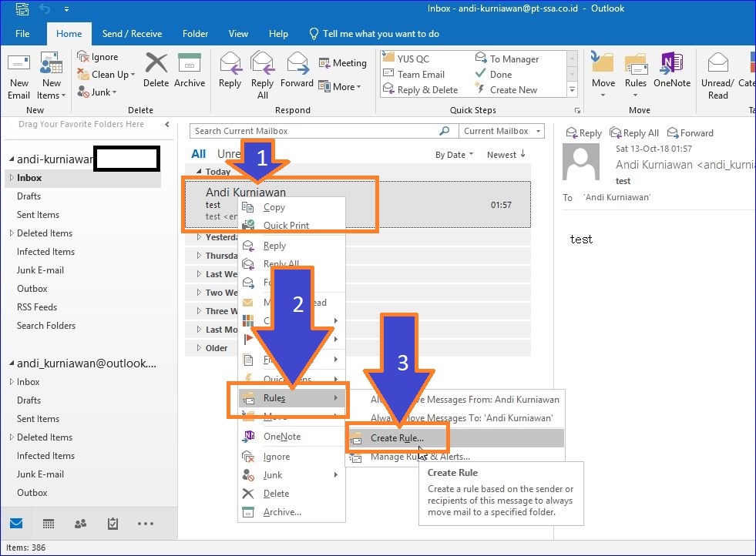
Task: Open the More respond options dropdown
Action: click(340, 87)
